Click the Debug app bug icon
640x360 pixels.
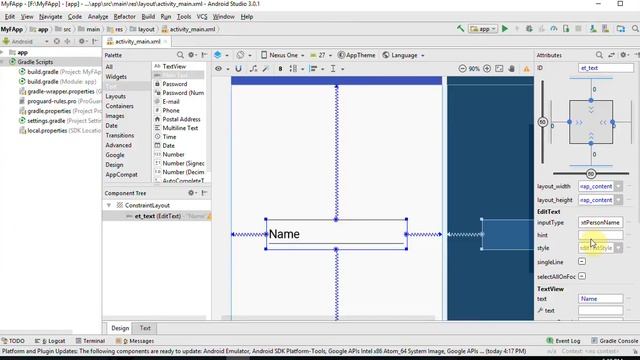[529, 29]
